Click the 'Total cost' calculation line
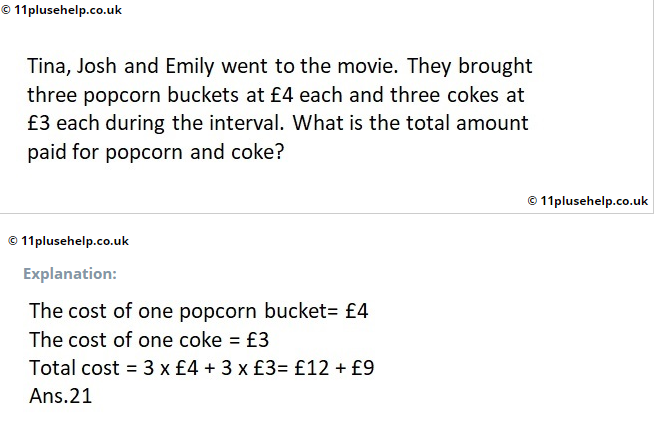The height and width of the screenshot is (425, 657). pyautogui.click(x=202, y=368)
